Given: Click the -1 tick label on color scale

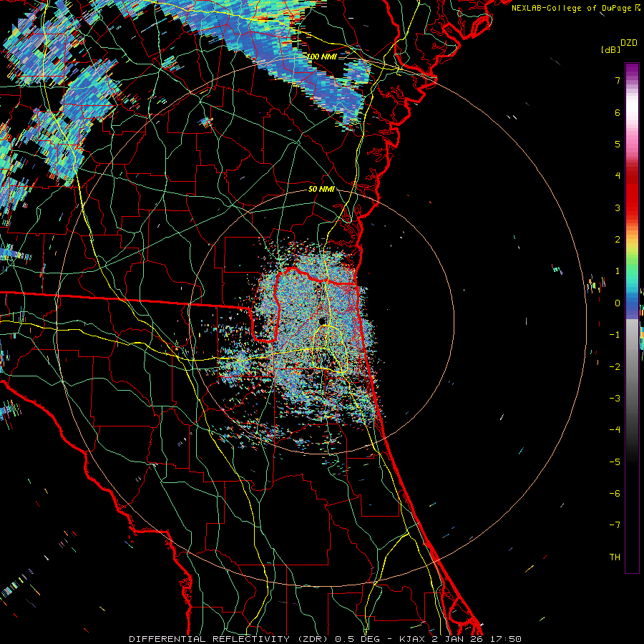Looking at the screenshot, I should click(615, 335).
